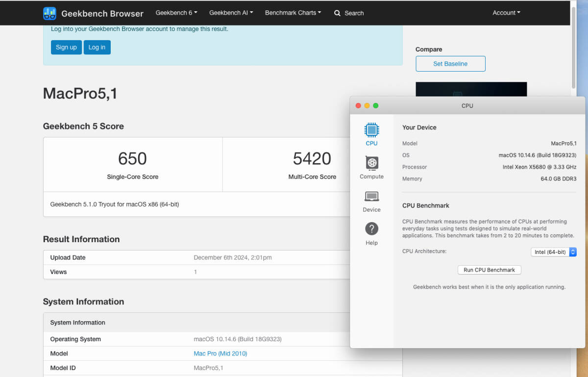Screen dimensions: 588x377
Task: Open the Account menu
Action: [x=506, y=13]
